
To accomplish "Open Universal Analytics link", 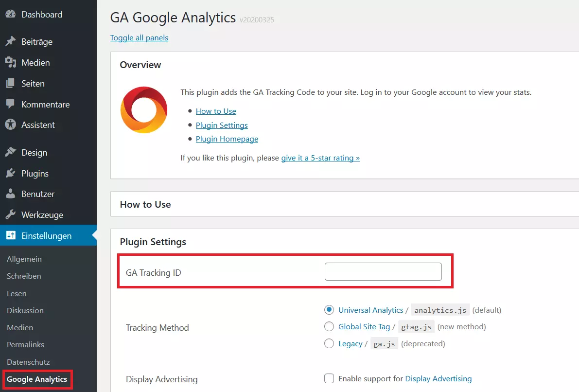I will (x=371, y=310).
